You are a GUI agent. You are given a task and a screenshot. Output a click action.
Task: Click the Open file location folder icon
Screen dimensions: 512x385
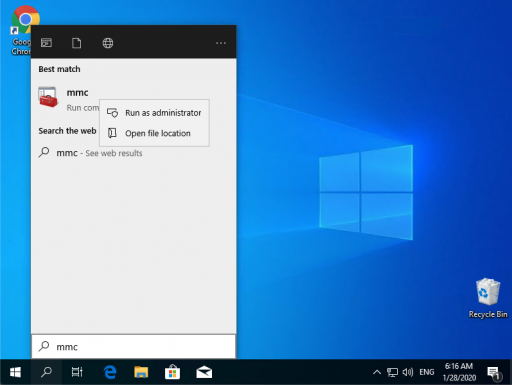(x=112, y=133)
